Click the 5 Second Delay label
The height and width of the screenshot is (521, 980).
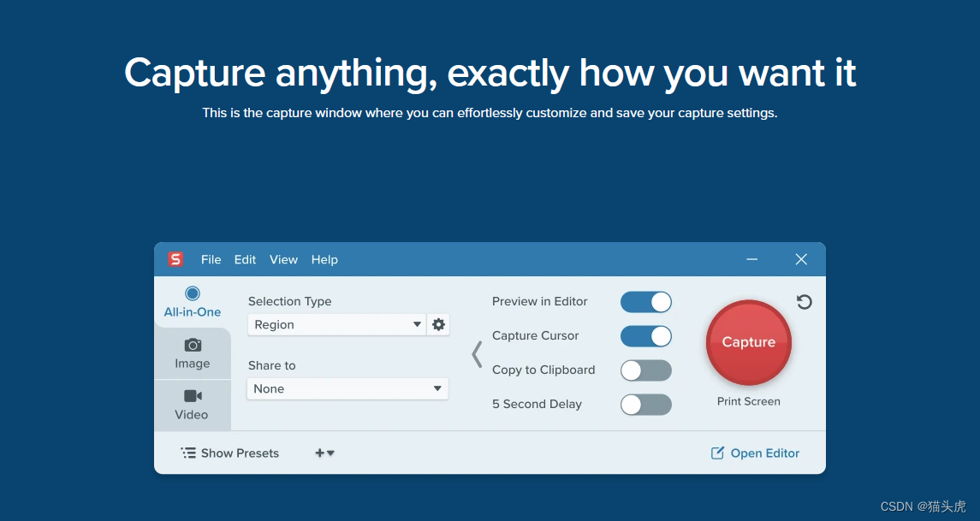537,404
